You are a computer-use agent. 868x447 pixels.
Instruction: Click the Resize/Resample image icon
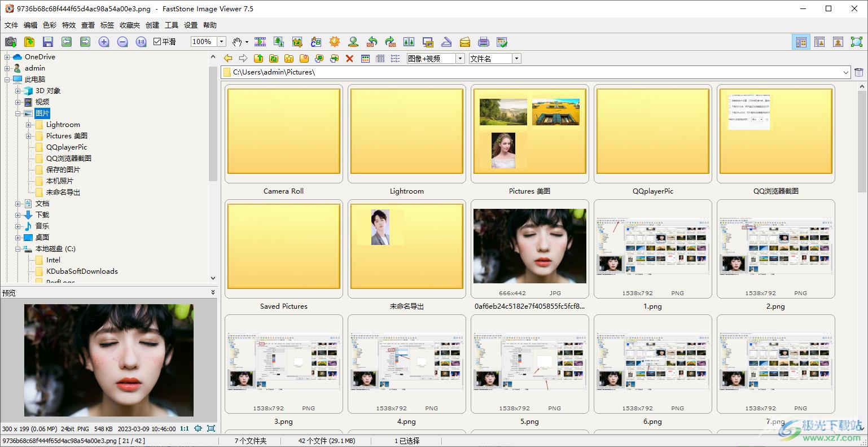(x=279, y=42)
